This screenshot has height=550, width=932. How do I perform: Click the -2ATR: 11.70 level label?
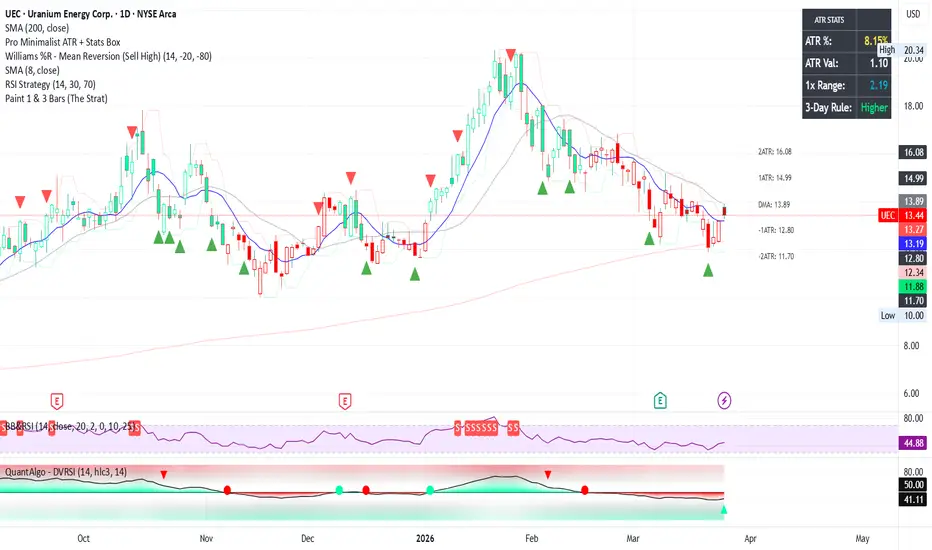point(776,256)
